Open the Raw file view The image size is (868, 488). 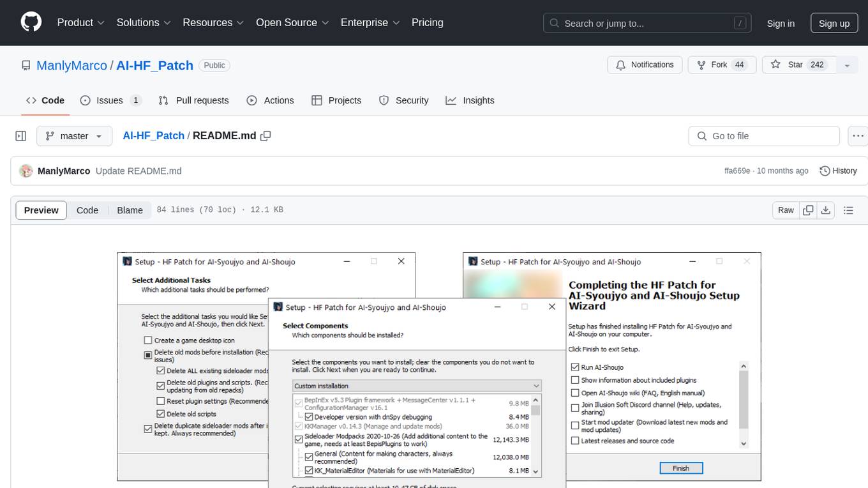coord(786,210)
